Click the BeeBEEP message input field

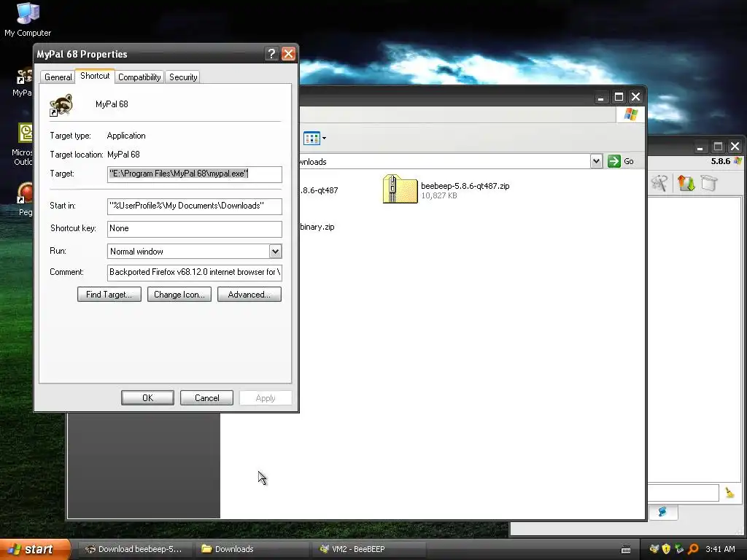tap(683, 493)
